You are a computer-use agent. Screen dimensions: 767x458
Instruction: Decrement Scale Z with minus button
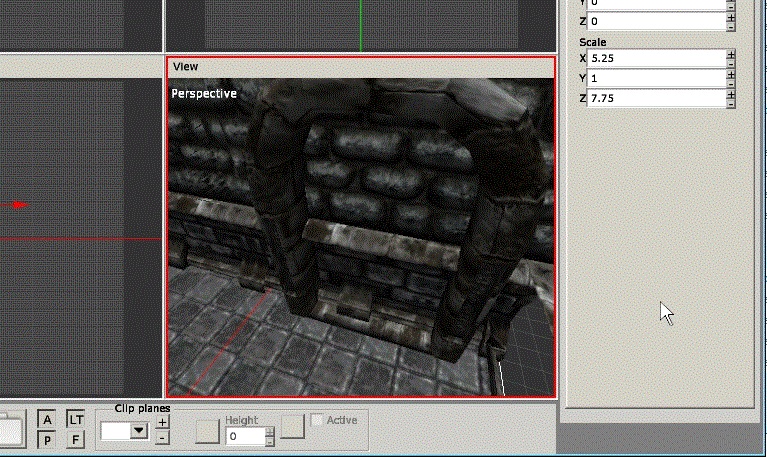click(731, 103)
